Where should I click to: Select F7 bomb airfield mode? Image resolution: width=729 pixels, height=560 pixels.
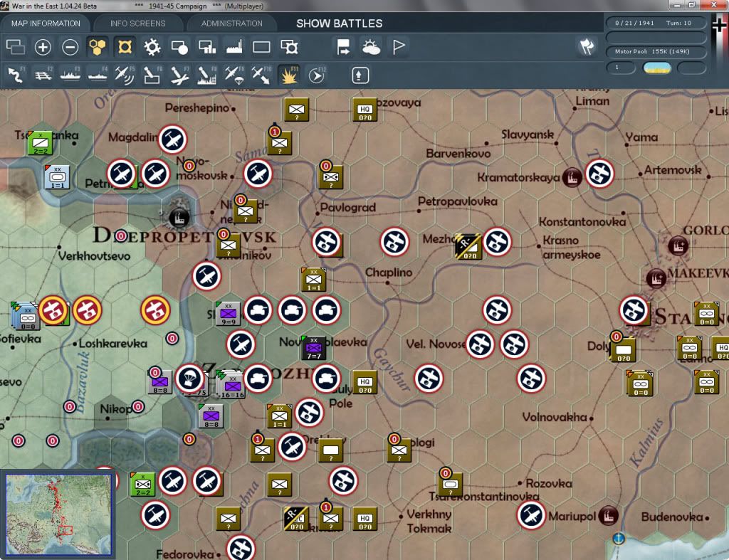(179, 75)
